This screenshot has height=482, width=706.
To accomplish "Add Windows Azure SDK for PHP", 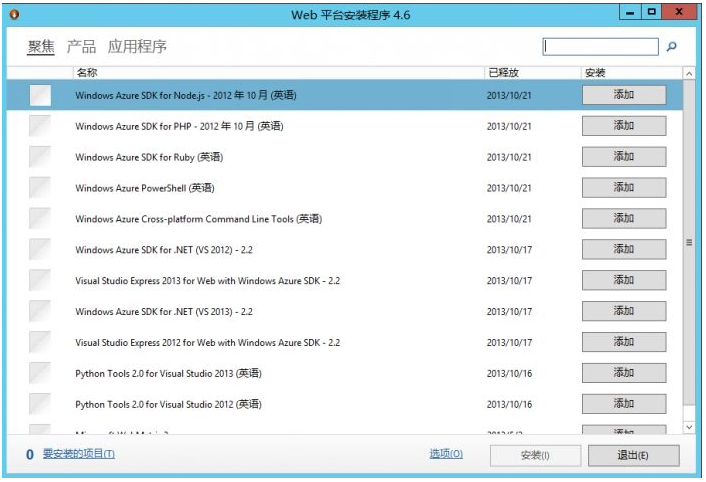I will 624,126.
